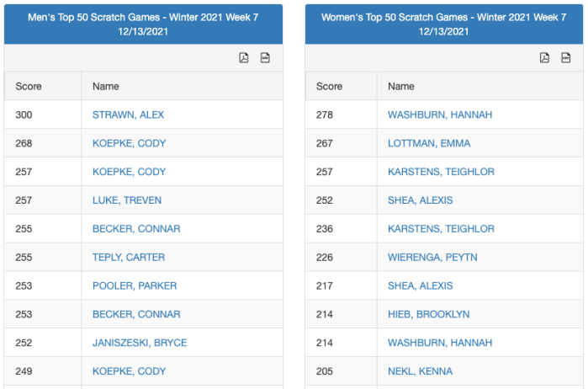The image size is (588, 389).
Task: Open LOTTMAN, EMMA bowler link
Action: pos(429,143)
